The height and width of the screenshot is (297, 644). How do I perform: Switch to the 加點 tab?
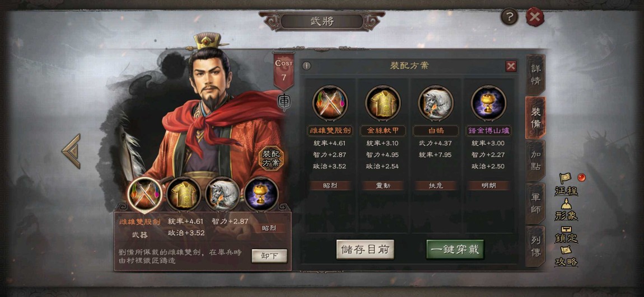pyautogui.click(x=535, y=161)
